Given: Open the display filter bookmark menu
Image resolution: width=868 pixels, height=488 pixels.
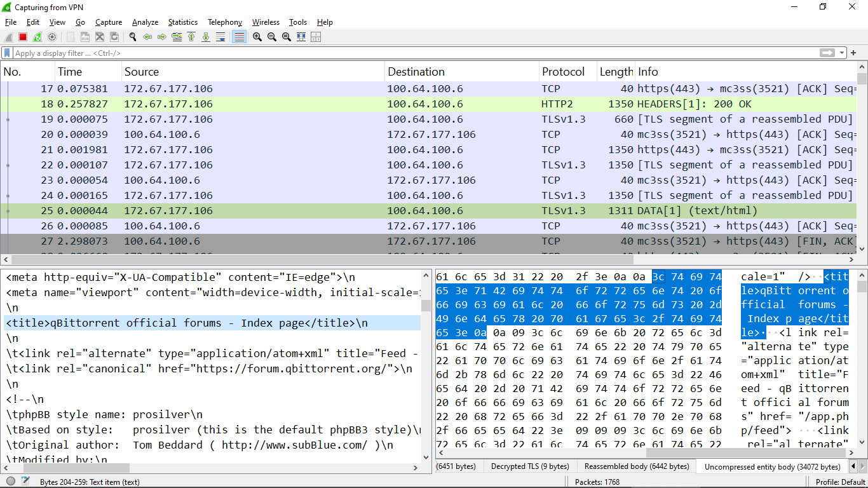Looking at the screenshot, I should [7, 53].
